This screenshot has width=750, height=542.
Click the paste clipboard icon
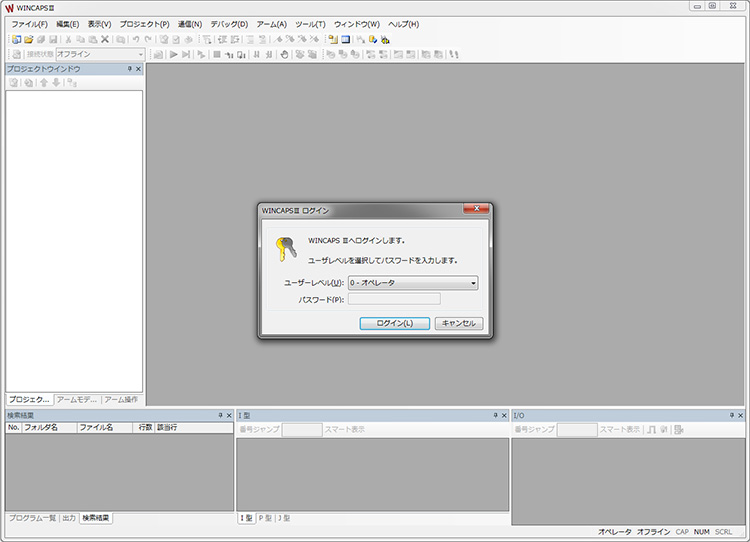(x=93, y=40)
